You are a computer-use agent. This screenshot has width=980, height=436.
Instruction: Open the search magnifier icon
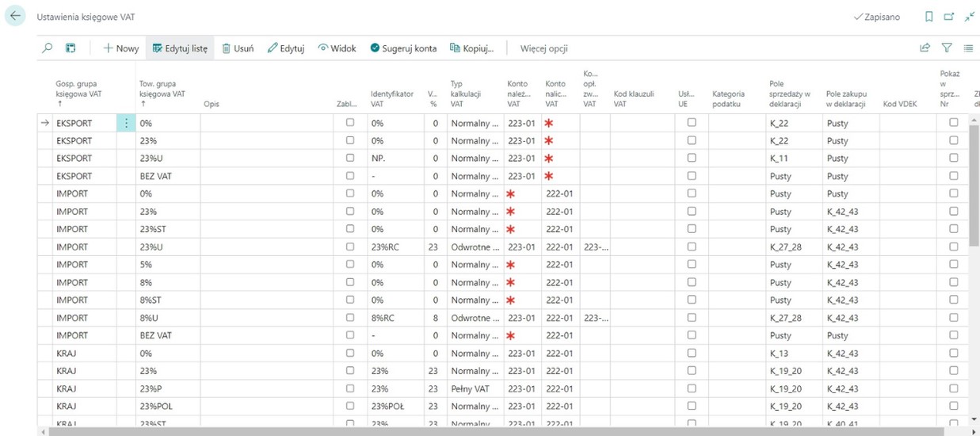(x=48, y=48)
